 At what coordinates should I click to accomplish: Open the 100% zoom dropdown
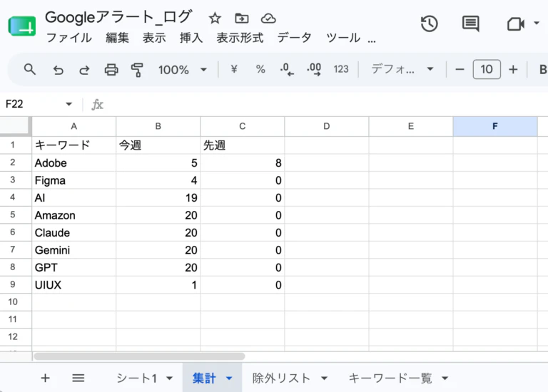click(x=183, y=70)
